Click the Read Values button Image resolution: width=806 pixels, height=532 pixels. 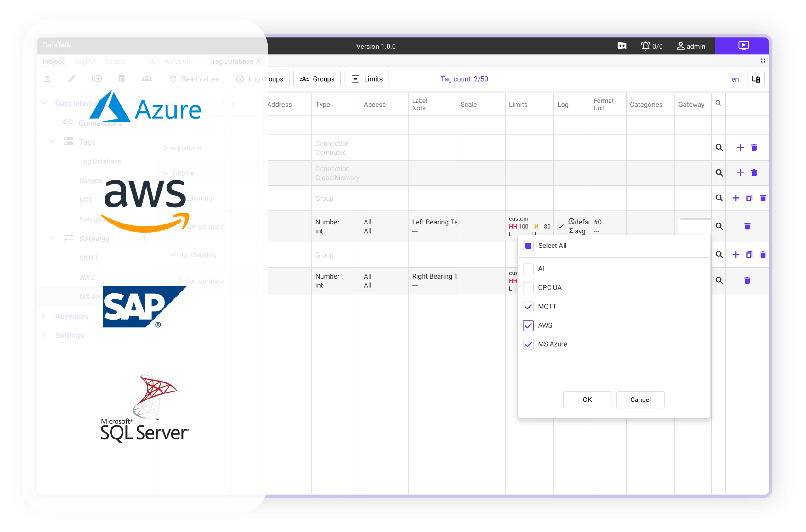pyautogui.click(x=194, y=79)
